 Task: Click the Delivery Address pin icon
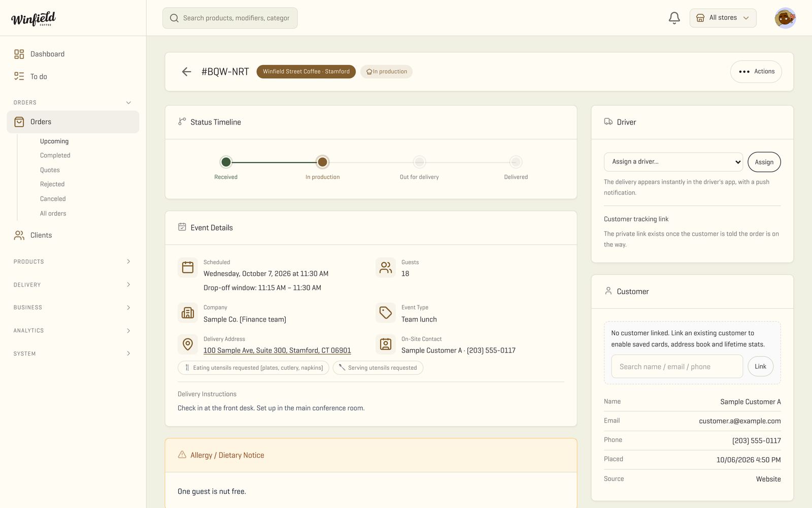pyautogui.click(x=188, y=344)
